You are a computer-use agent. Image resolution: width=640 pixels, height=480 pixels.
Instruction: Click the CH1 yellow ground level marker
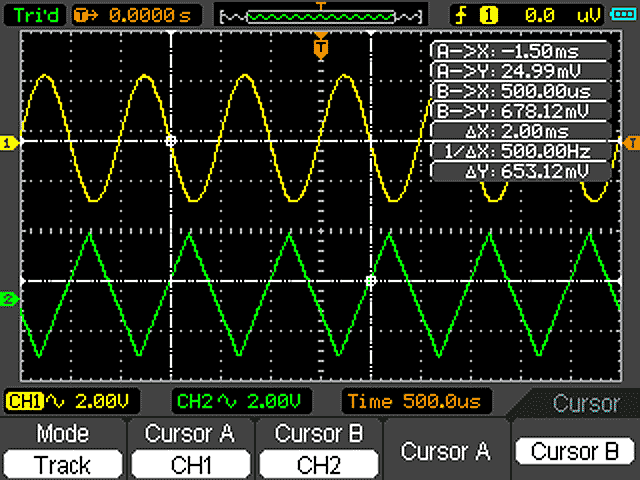tap(9, 143)
